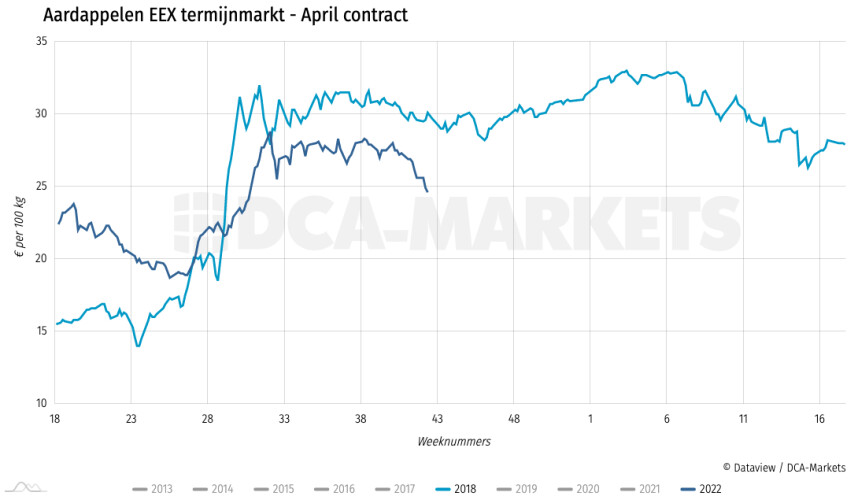
Task: Click the endpoint of the 2022 line
Action: point(427,191)
